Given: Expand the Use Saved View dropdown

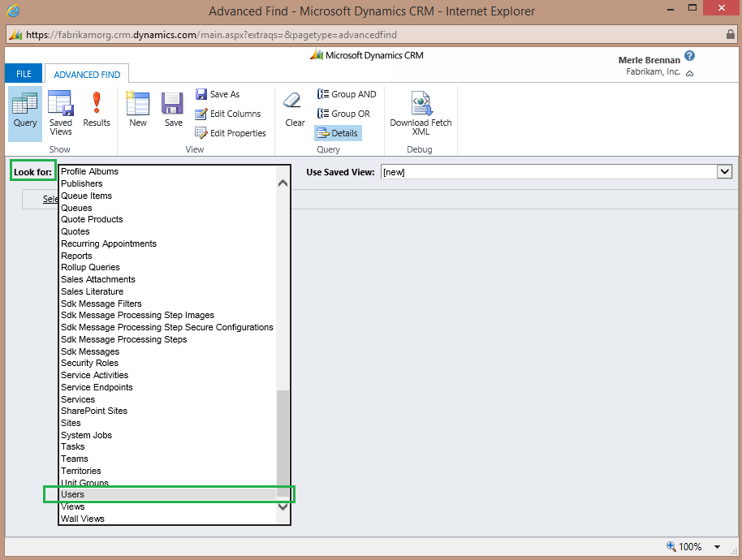Looking at the screenshot, I should click(724, 172).
